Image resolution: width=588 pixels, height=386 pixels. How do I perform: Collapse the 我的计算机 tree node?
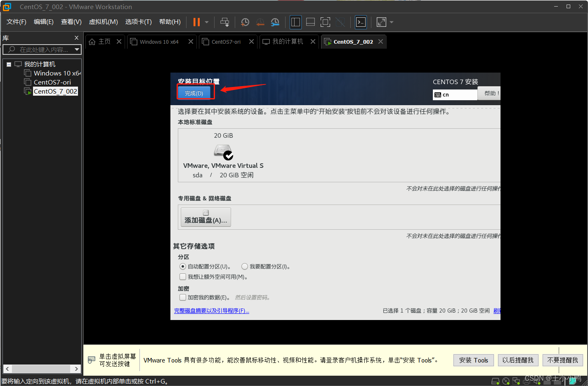click(x=9, y=64)
